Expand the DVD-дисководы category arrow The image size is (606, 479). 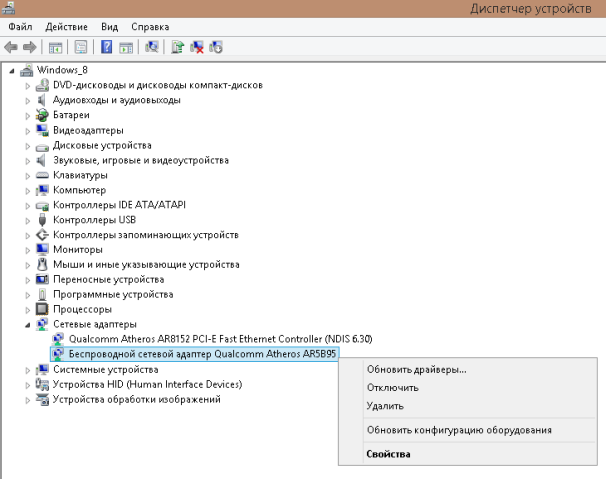[x=27, y=86]
